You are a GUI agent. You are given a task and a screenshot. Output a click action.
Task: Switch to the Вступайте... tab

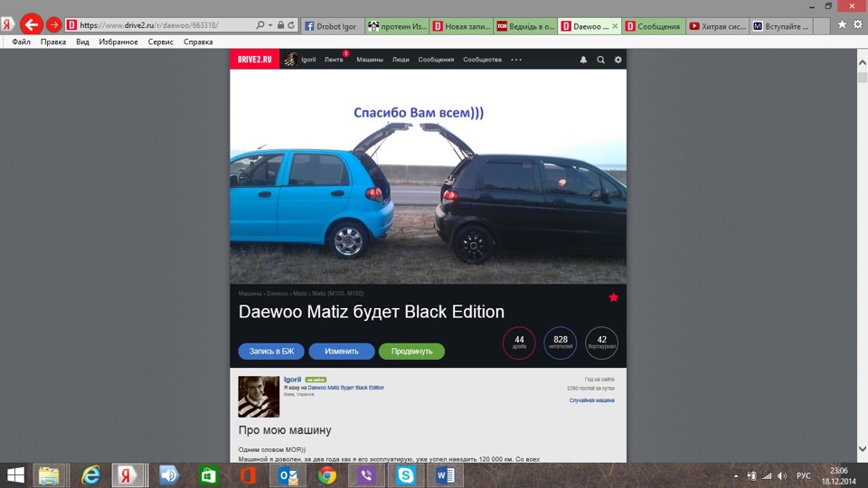[781, 26]
